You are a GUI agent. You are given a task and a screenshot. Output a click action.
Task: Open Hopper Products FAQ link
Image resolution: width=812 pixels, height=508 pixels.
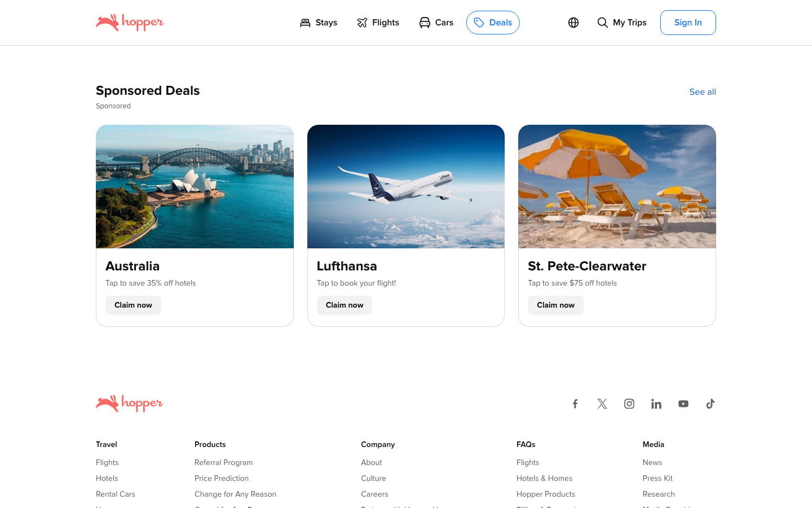(x=546, y=494)
